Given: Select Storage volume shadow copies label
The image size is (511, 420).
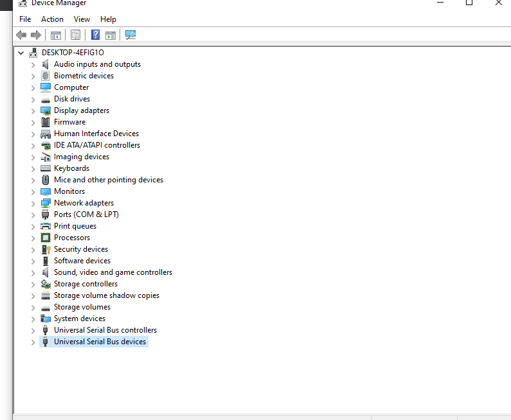Looking at the screenshot, I should click(x=107, y=295).
